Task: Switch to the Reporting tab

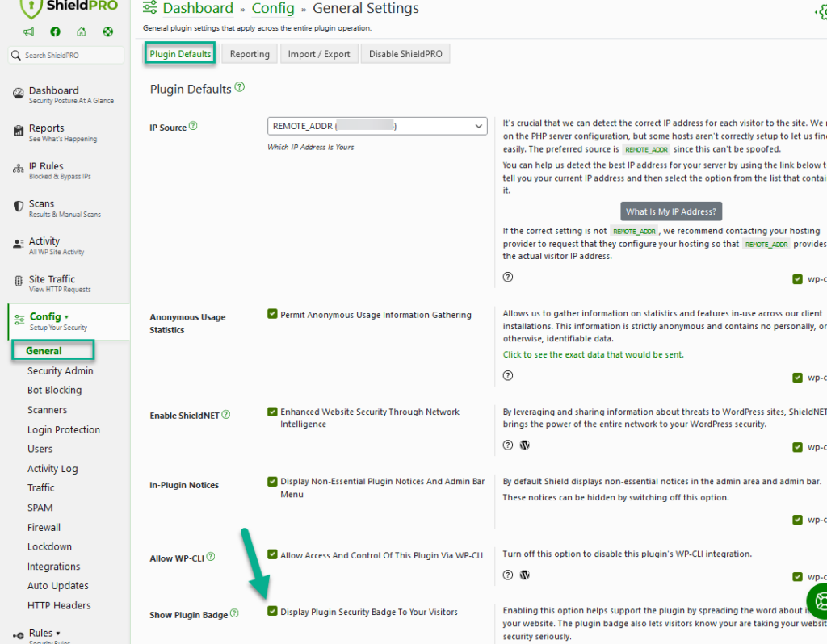Action: [250, 54]
